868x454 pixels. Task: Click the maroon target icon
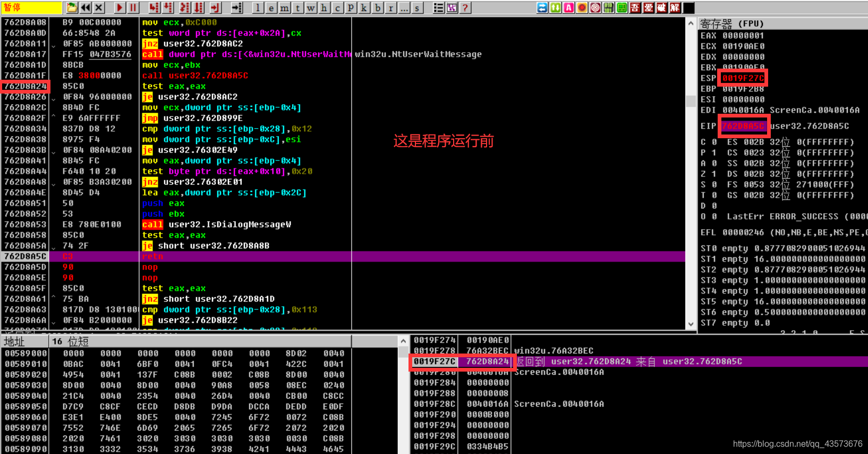595,7
